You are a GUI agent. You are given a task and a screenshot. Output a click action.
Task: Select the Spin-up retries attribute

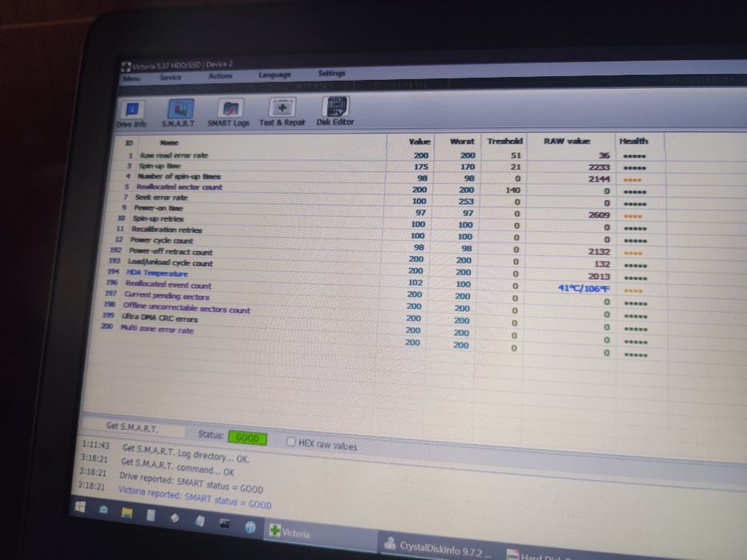pyautogui.click(x=159, y=218)
